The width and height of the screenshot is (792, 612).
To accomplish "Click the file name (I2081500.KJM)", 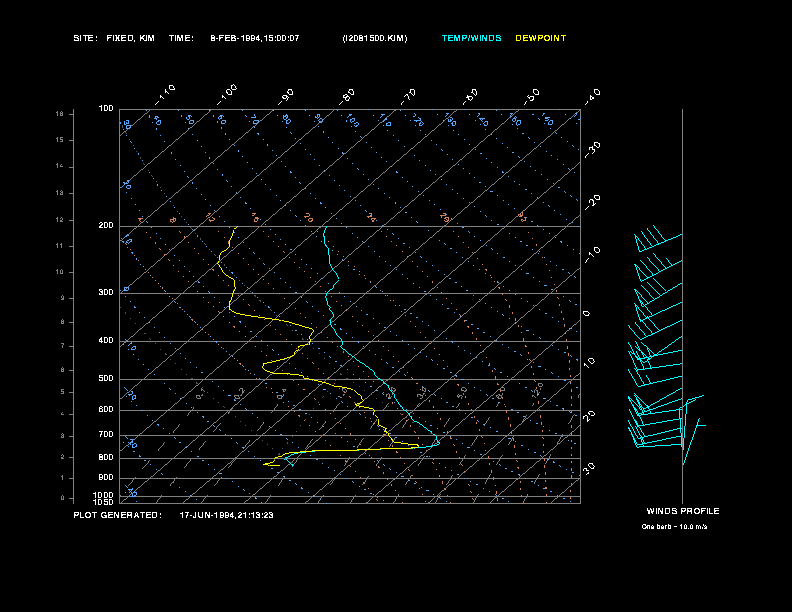I will [x=375, y=38].
